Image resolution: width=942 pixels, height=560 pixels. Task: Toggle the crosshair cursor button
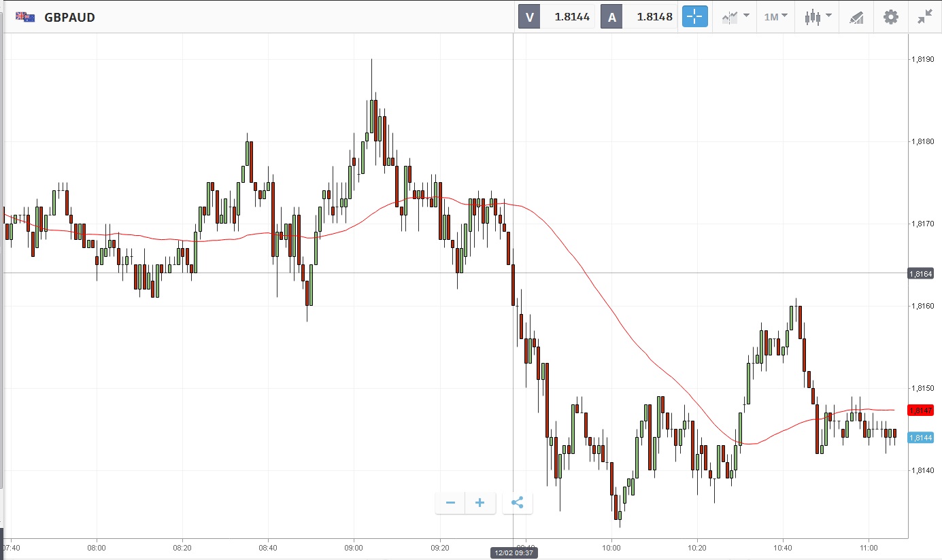point(694,17)
